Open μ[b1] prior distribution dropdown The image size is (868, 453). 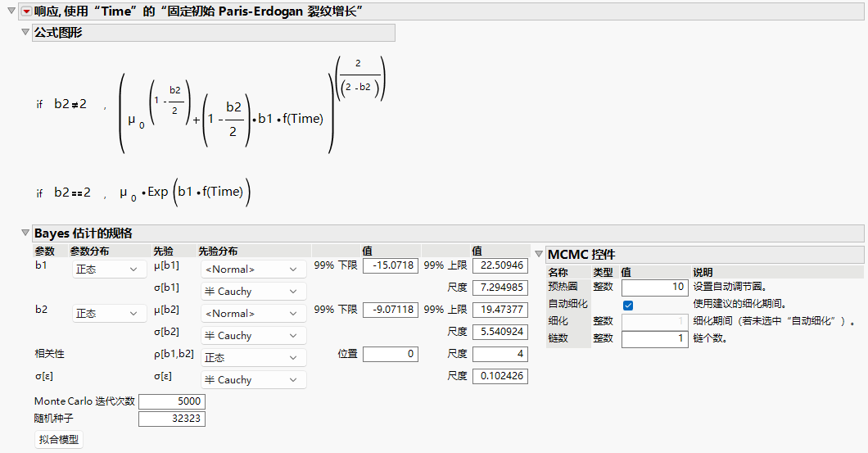pyautogui.click(x=253, y=270)
